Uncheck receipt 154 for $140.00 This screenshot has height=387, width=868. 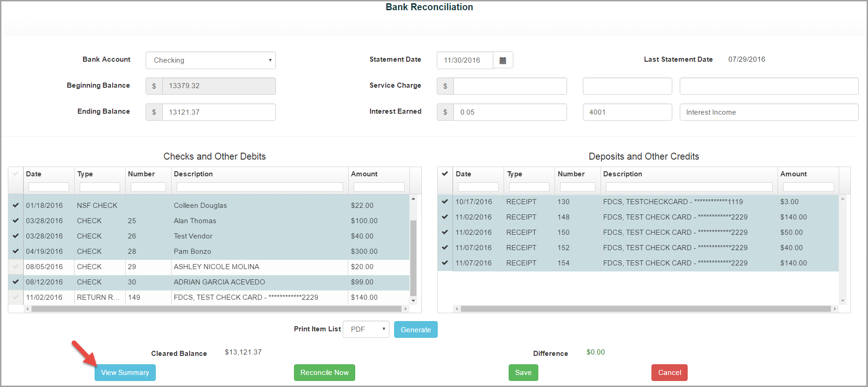click(445, 263)
